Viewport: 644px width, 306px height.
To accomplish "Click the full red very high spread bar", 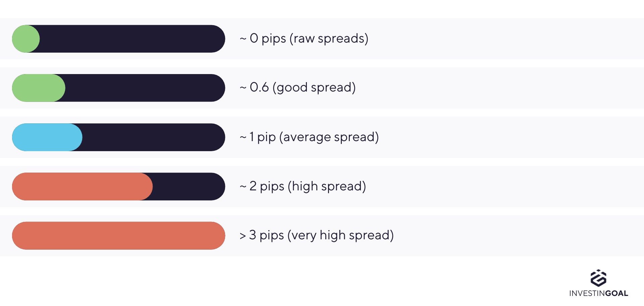I will pyautogui.click(x=118, y=236).
